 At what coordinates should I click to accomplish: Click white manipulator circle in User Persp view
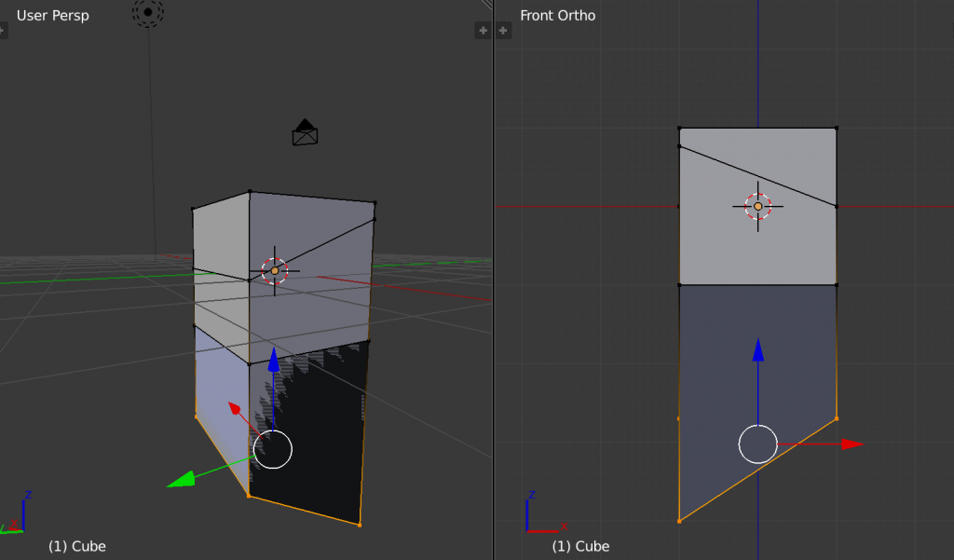tap(273, 449)
